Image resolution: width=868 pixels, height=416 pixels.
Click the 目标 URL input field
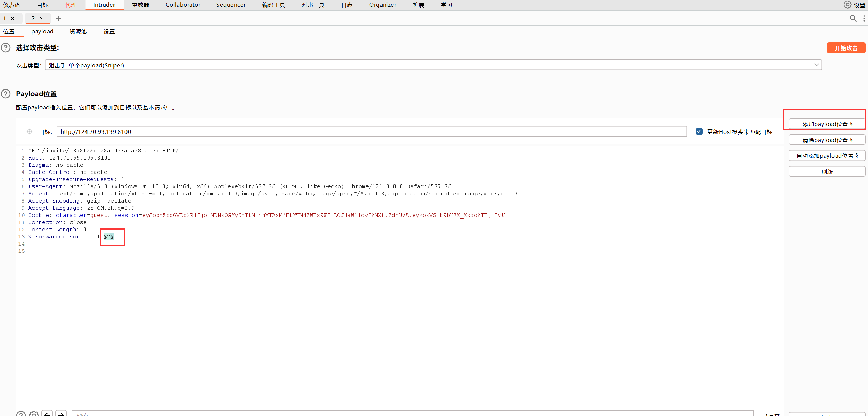click(372, 131)
